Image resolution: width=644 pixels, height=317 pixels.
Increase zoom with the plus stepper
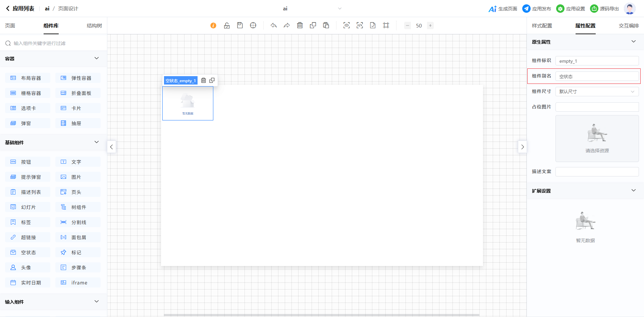430,25
